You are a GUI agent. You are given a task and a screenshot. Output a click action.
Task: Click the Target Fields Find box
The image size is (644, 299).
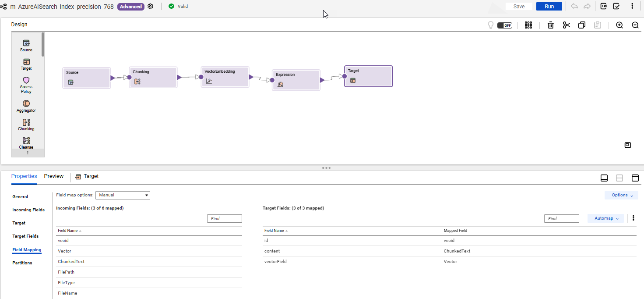click(562, 218)
